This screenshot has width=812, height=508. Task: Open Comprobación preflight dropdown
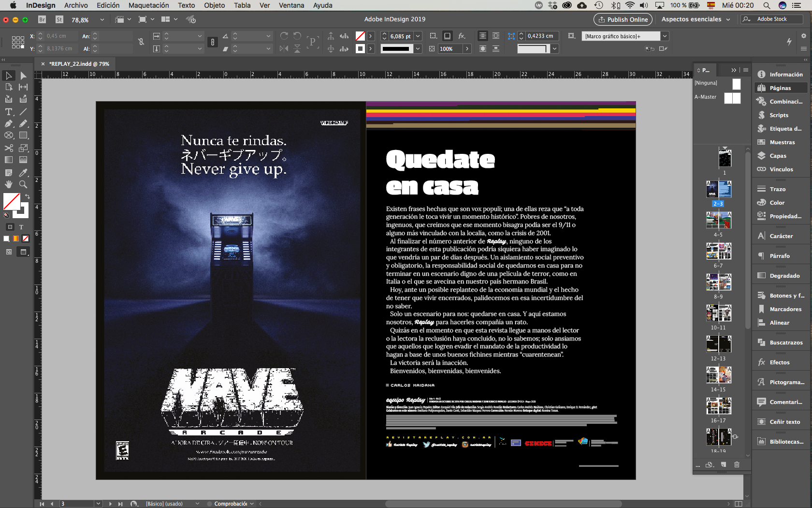pos(252,504)
